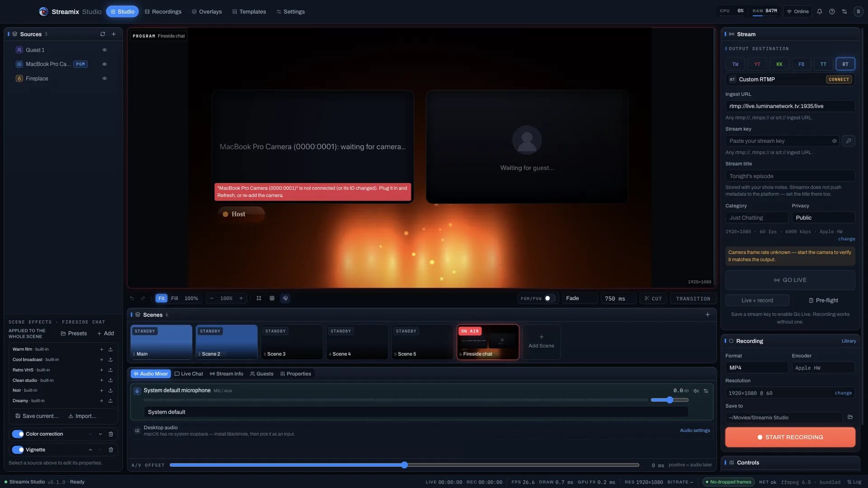This screenshot has width=868, height=488.
Task: Export the Dreamy preset
Action: (x=110, y=401)
